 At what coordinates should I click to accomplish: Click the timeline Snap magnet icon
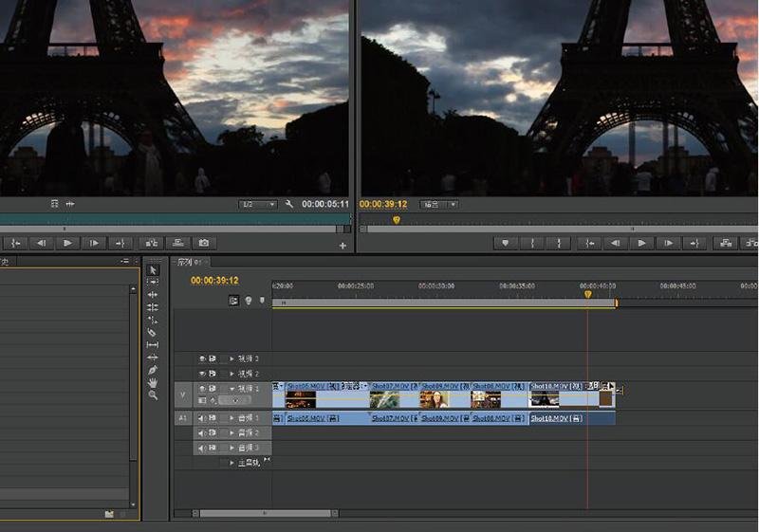tap(233, 301)
